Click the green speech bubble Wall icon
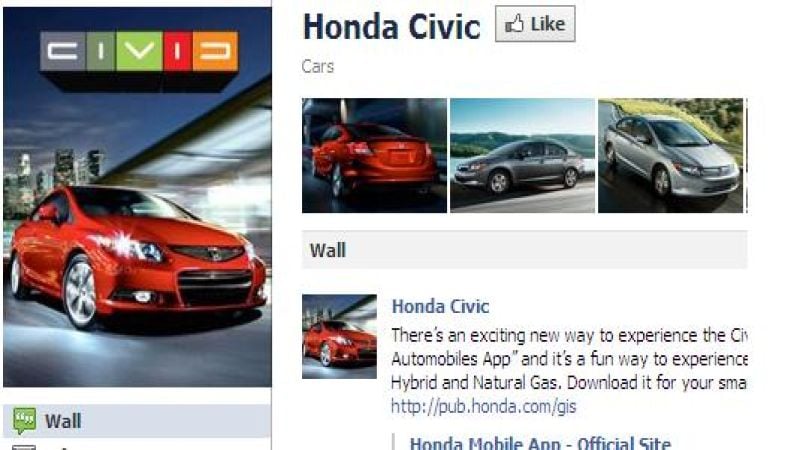Viewport: 800px width, 450px height. (x=24, y=420)
